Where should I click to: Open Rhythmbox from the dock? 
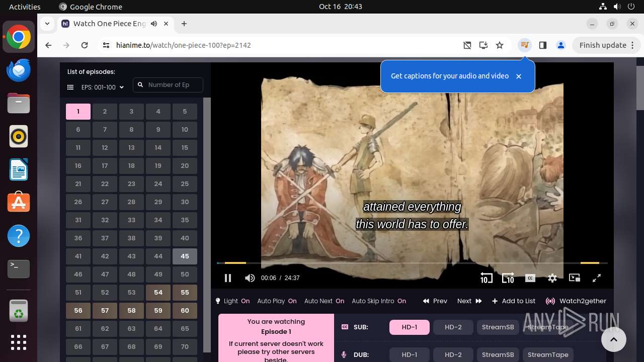click(19, 136)
